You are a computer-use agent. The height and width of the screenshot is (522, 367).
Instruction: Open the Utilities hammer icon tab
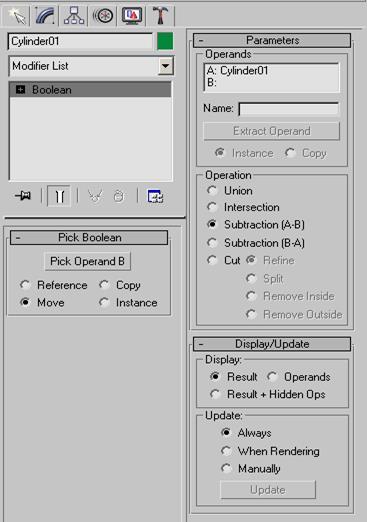click(160, 16)
